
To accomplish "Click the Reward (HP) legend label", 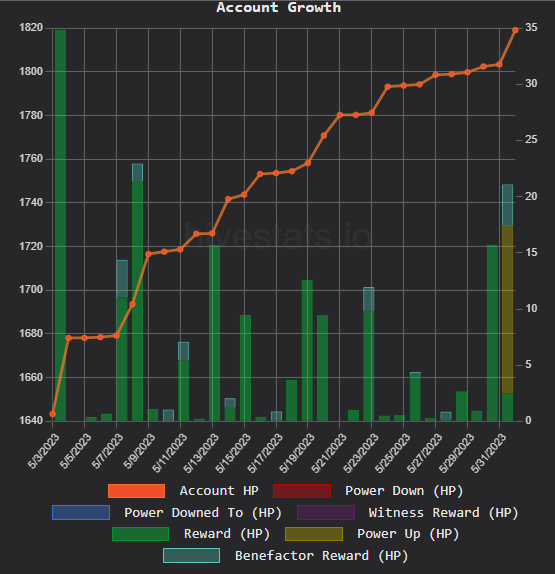I will coord(227,534).
